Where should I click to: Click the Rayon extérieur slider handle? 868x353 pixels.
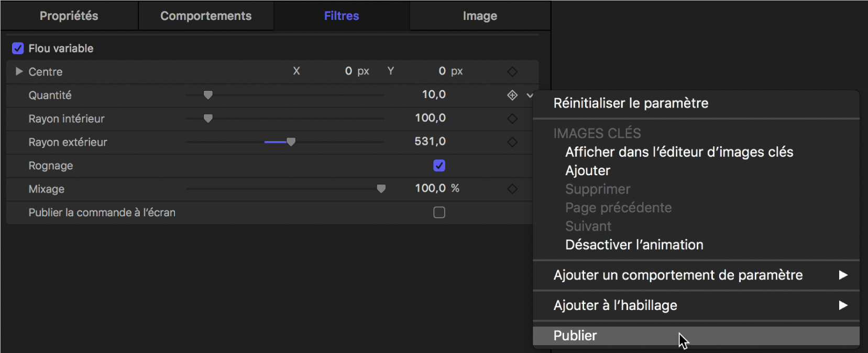pos(291,142)
